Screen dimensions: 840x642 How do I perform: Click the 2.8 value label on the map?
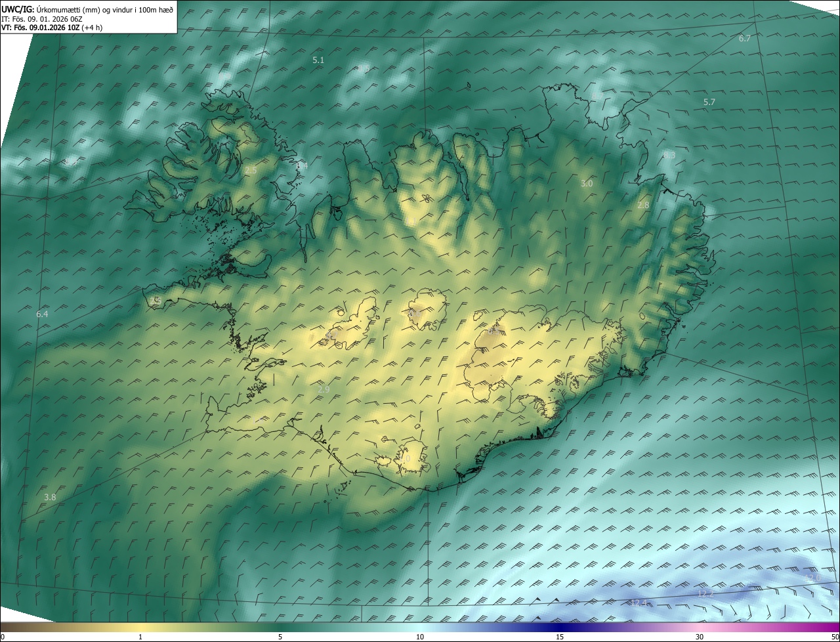pos(643,205)
